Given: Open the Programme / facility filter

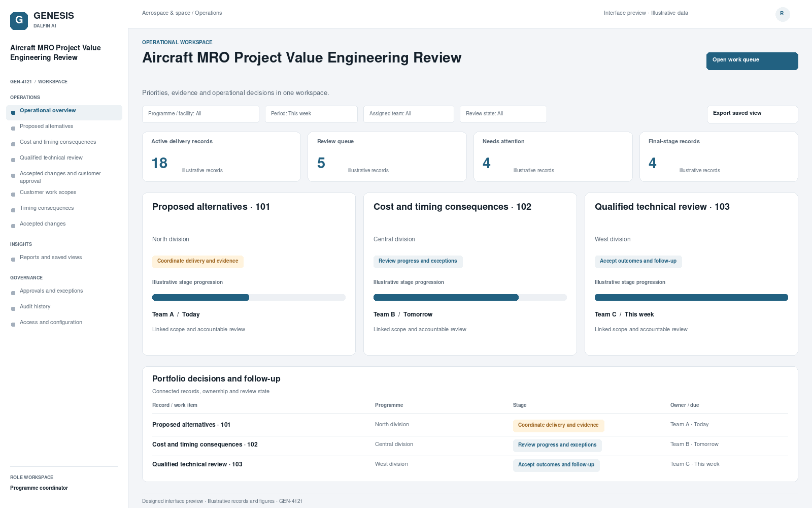Looking at the screenshot, I should (200, 114).
